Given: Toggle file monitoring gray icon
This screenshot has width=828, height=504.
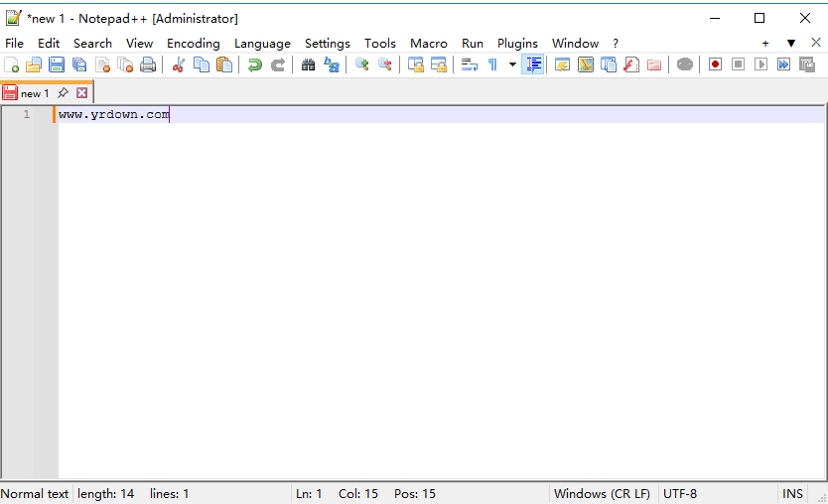Looking at the screenshot, I should coord(685,64).
